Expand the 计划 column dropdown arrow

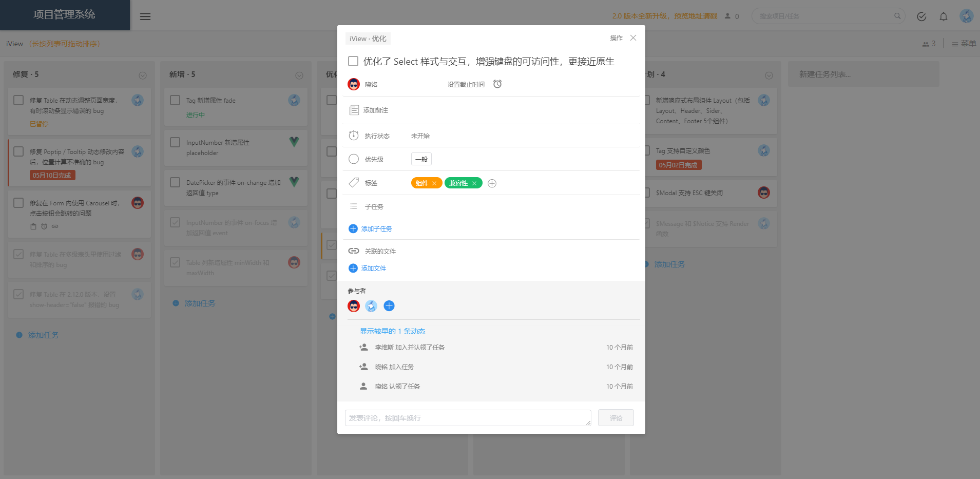click(x=769, y=75)
